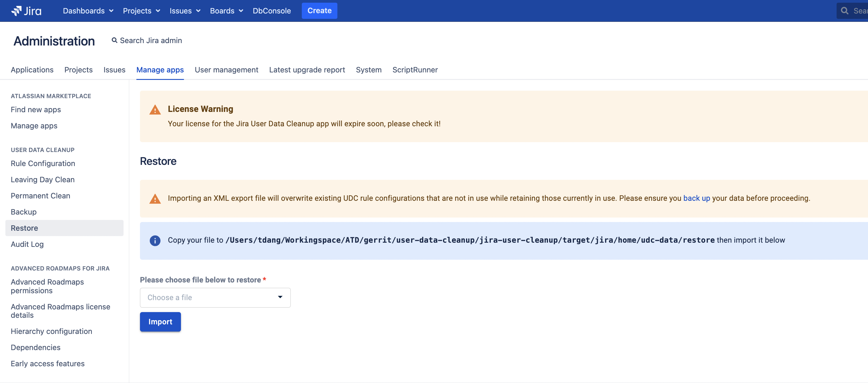Click the Search Jira admin magnifier icon
The image size is (868, 383).
(x=115, y=40)
